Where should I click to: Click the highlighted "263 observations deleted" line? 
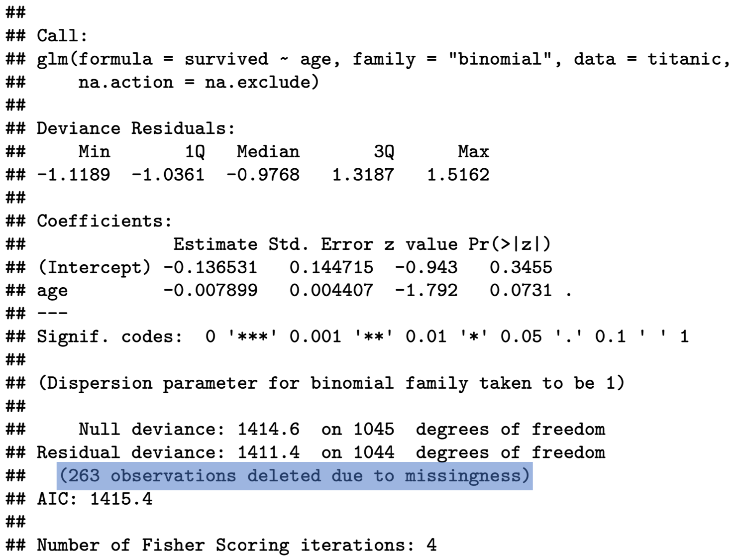[x=294, y=476]
